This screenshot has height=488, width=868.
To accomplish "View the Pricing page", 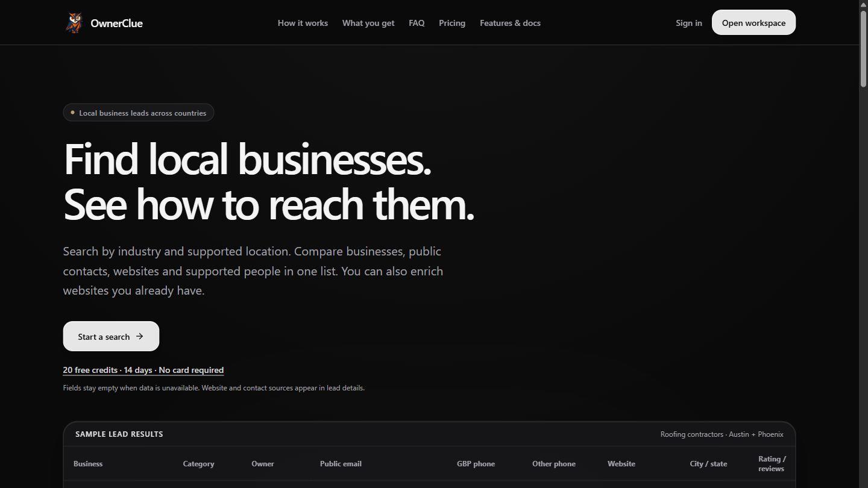I will coord(452,23).
